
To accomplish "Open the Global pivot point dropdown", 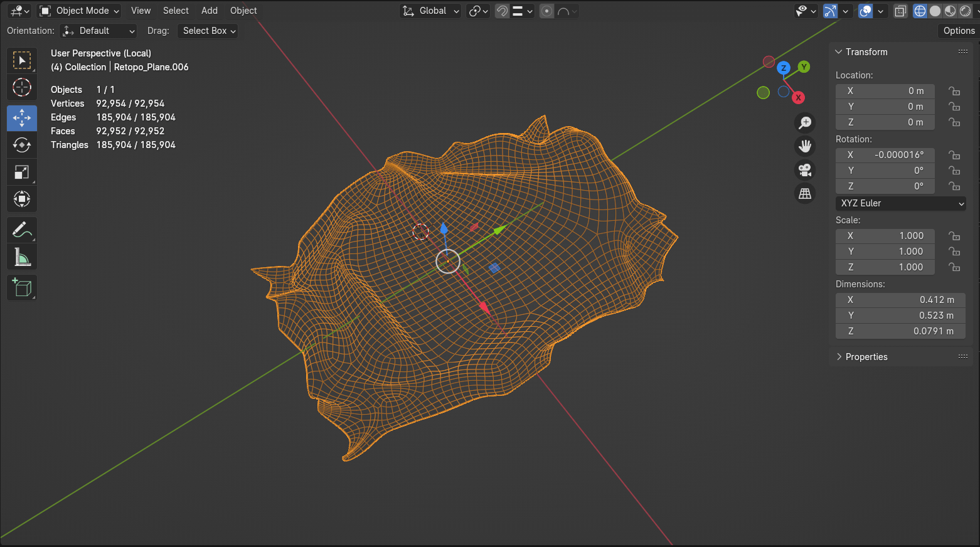I will (430, 11).
